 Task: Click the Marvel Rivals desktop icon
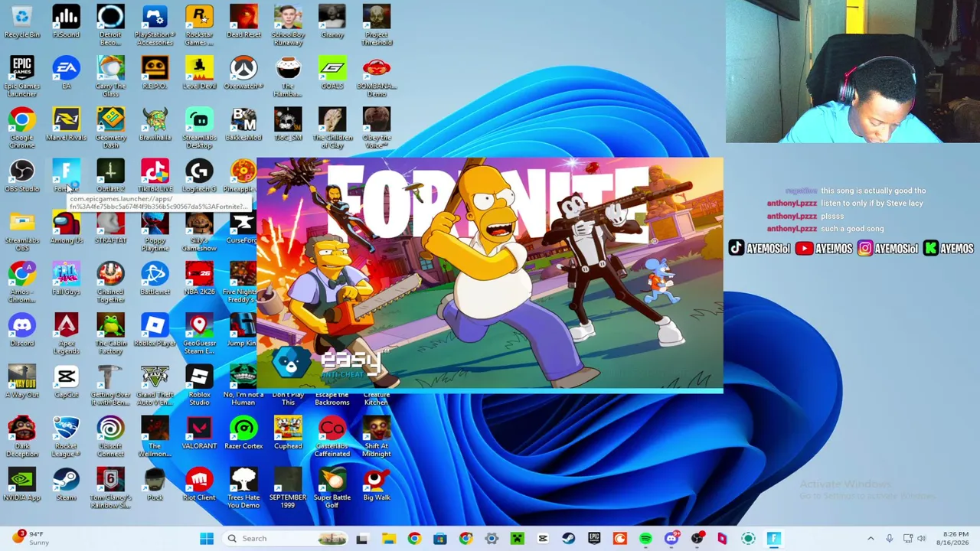(x=66, y=124)
